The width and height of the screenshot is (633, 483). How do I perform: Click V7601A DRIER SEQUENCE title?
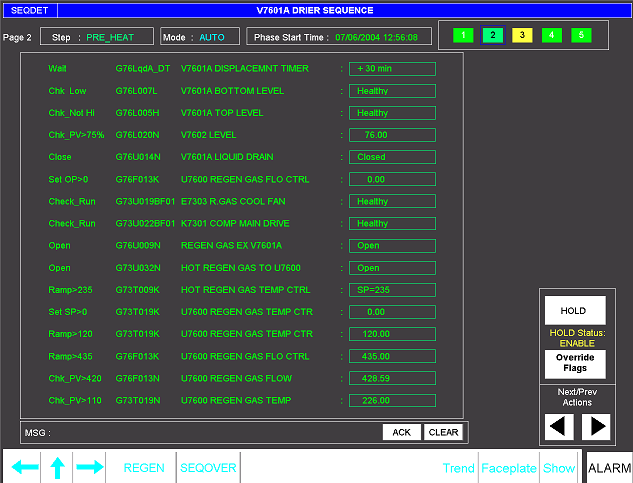coord(315,10)
